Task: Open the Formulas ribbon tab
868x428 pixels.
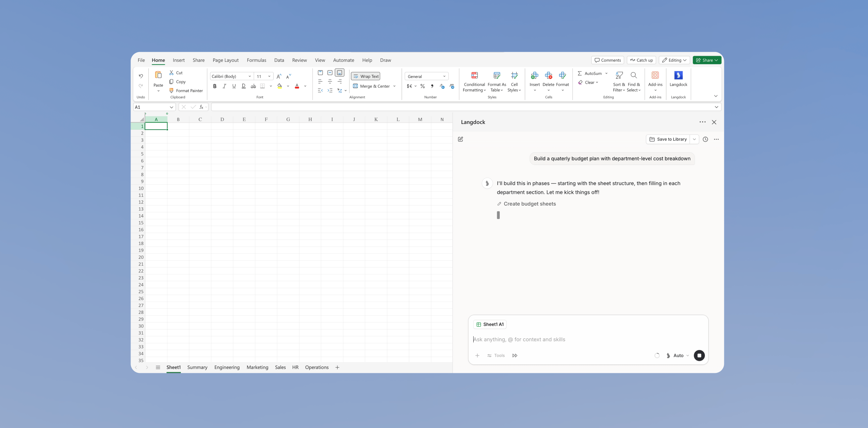Action: (256, 60)
